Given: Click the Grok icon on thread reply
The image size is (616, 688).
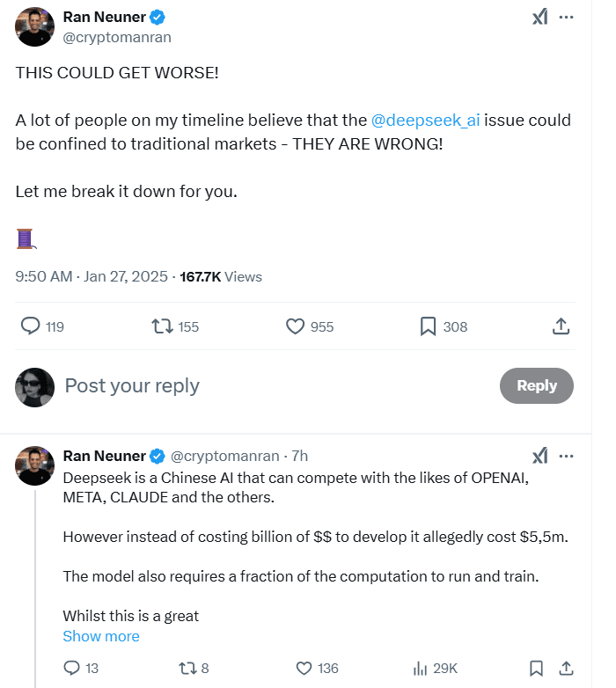Looking at the screenshot, I should coord(540,456).
